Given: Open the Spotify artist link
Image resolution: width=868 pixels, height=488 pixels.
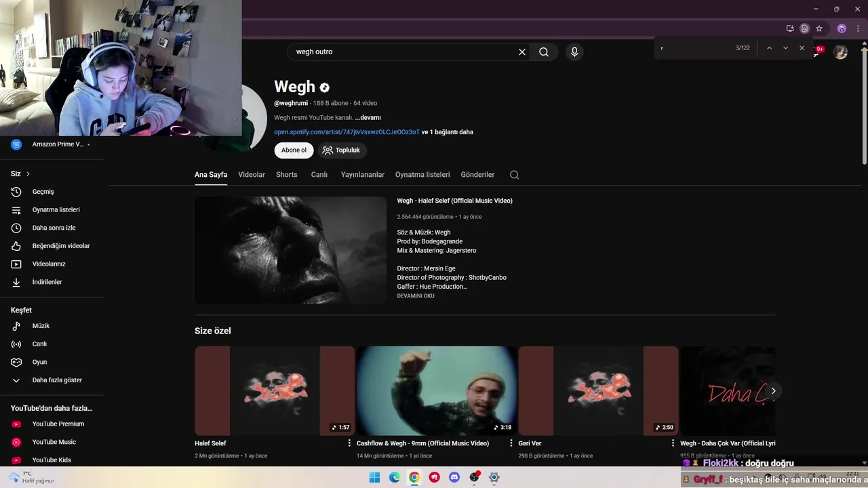Looking at the screenshot, I should point(347,132).
